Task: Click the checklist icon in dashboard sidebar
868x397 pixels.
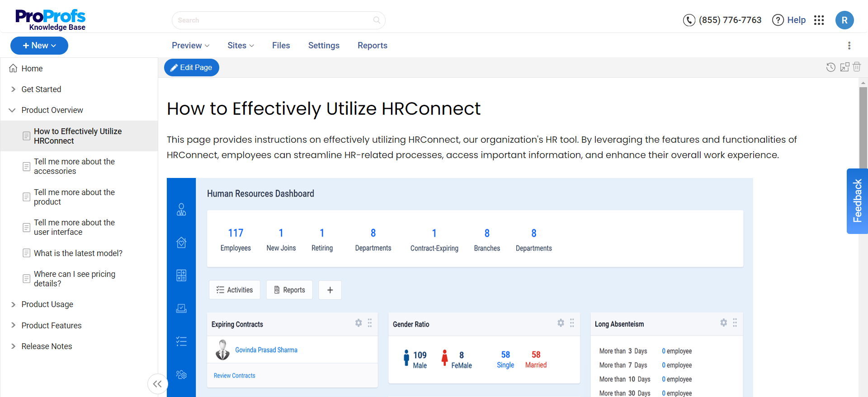Action: pyautogui.click(x=181, y=341)
